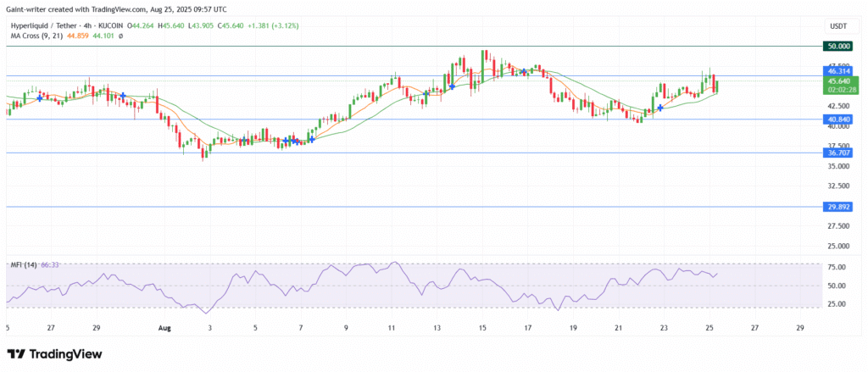The height and width of the screenshot is (372, 868).
Task: Click the orange MA value 44.859
Action: (76, 36)
